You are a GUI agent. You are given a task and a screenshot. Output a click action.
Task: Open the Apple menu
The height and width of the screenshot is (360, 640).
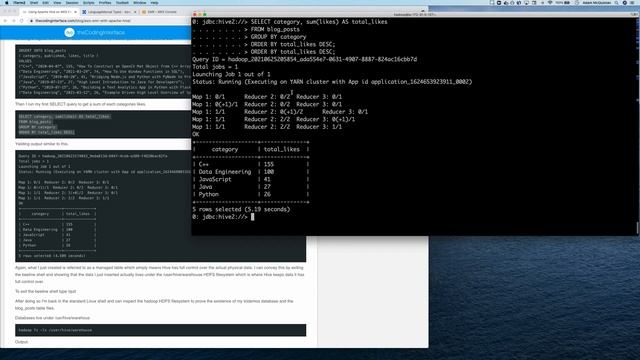[7, 2]
